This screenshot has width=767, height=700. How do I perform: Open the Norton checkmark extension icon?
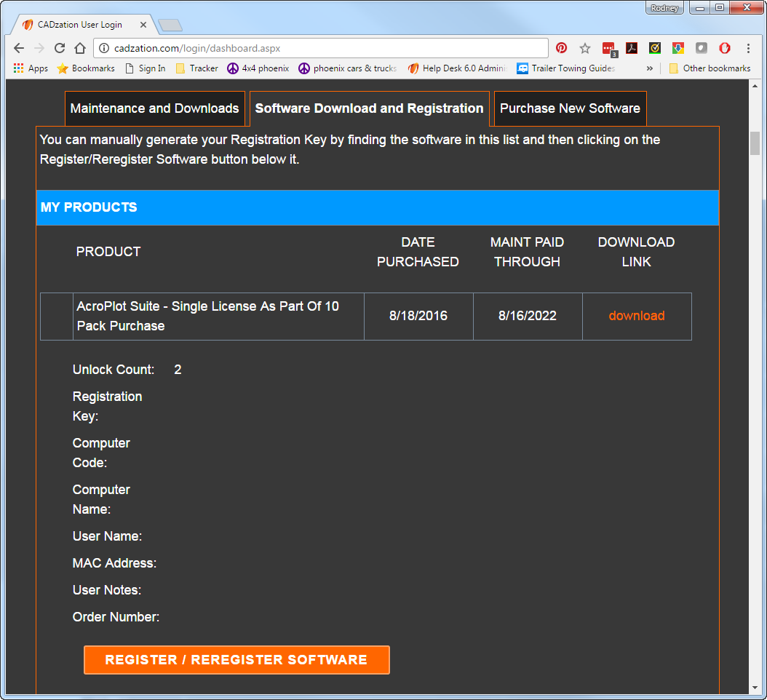655,48
